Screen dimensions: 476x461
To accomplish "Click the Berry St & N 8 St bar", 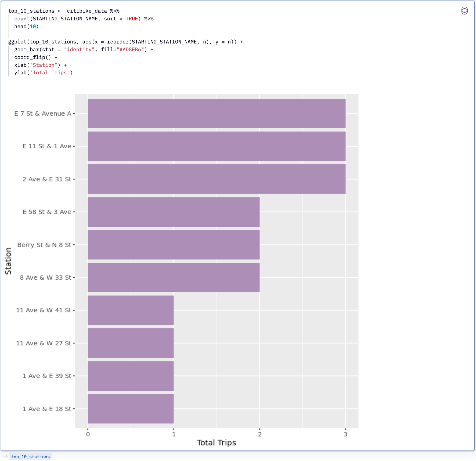I will [174, 245].
